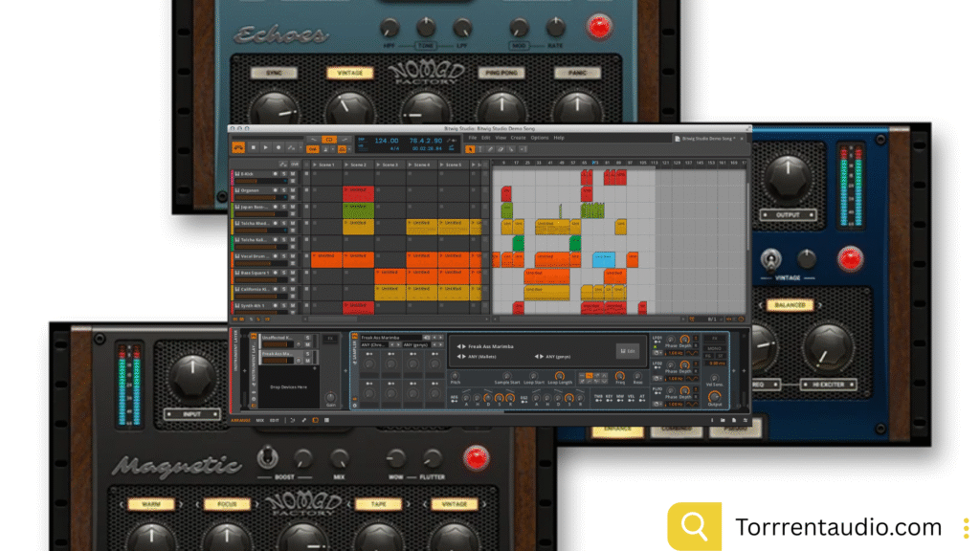Enable the loop toggle in the transport
Screen dimensions: 980x551
click(330, 140)
